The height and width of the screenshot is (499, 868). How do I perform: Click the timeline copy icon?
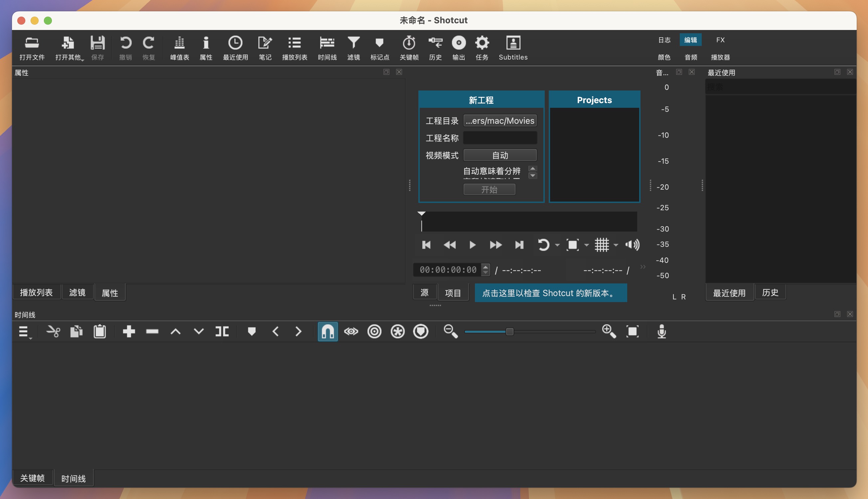pos(76,331)
